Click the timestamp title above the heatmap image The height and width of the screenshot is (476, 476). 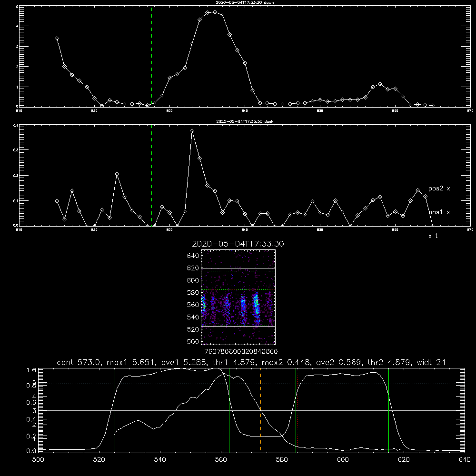point(238,244)
